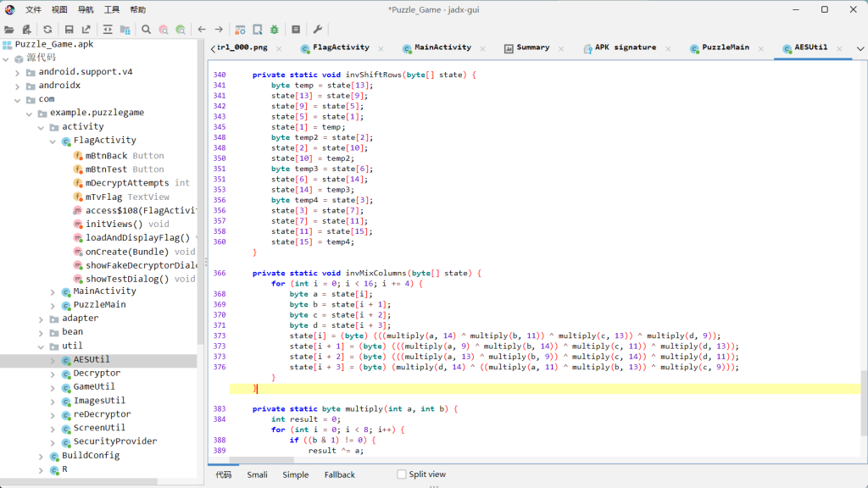868x488 pixels.
Task: Switch to Smali view mode
Action: click(257, 474)
